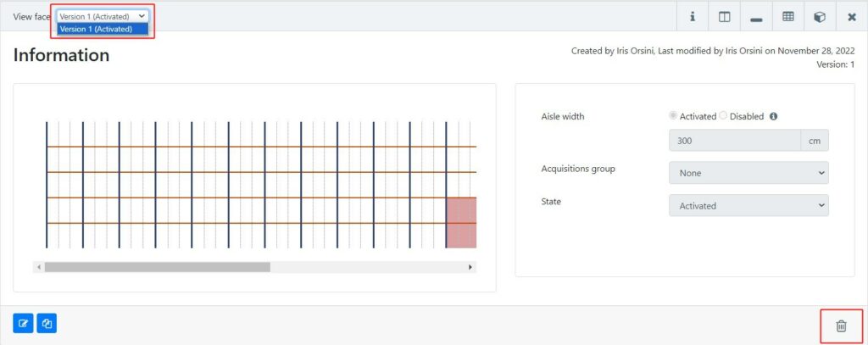868x345 pixels.
Task: Click the scrollbar right arrow
Action: (x=470, y=267)
